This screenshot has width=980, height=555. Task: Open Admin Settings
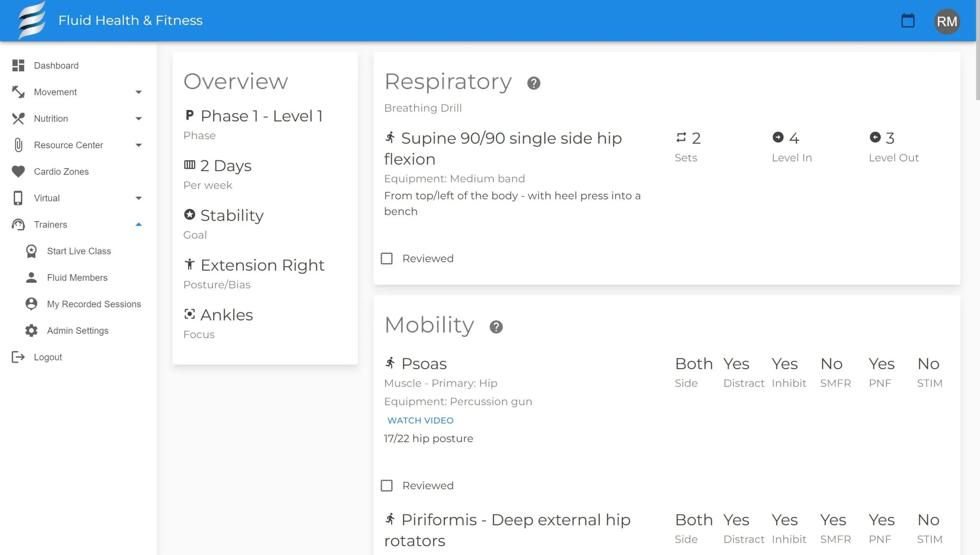pos(78,331)
